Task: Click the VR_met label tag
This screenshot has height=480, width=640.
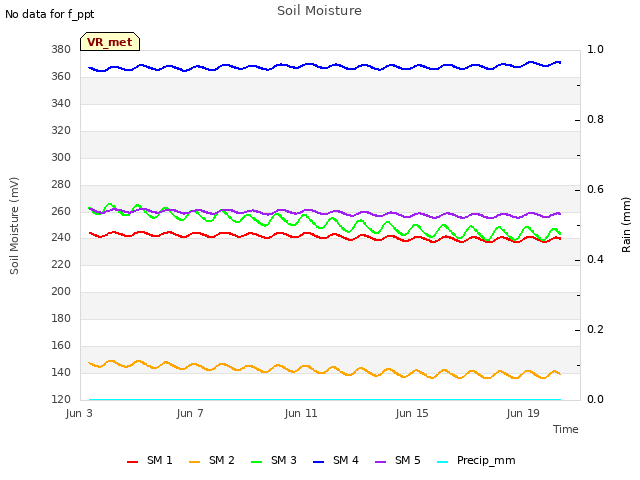Action: click(110, 42)
